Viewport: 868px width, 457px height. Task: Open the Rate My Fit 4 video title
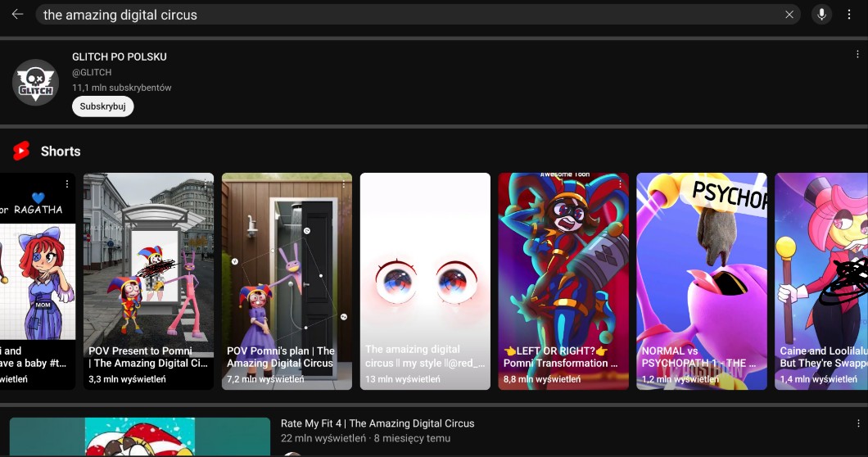coord(377,423)
